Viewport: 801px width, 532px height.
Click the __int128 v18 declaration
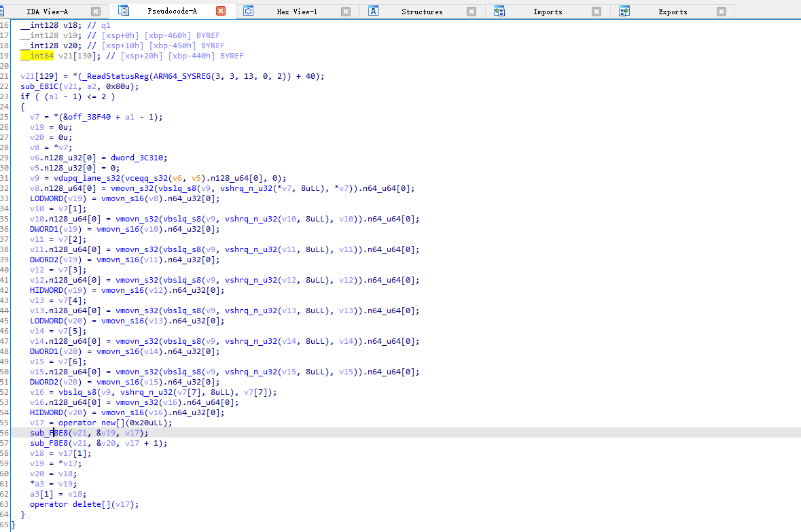(x=51, y=25)
